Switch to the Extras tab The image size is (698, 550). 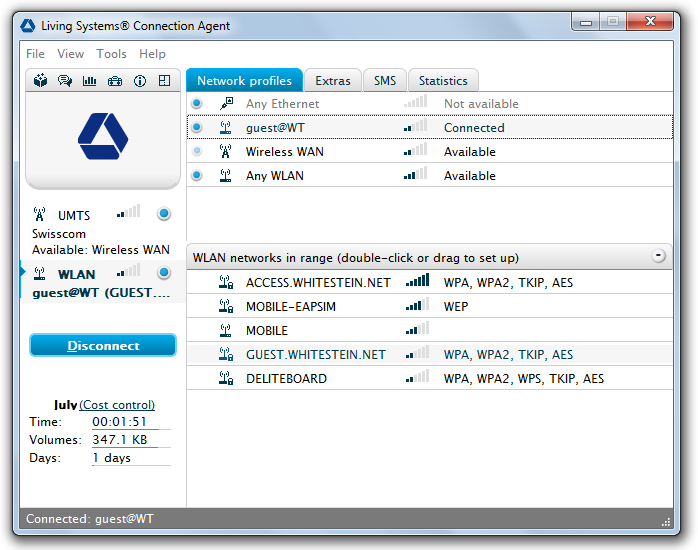coord(333,81)
